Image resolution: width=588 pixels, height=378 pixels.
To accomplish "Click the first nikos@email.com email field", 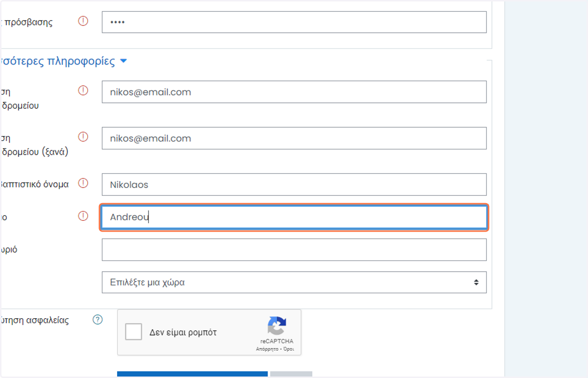I will (294, 92).
